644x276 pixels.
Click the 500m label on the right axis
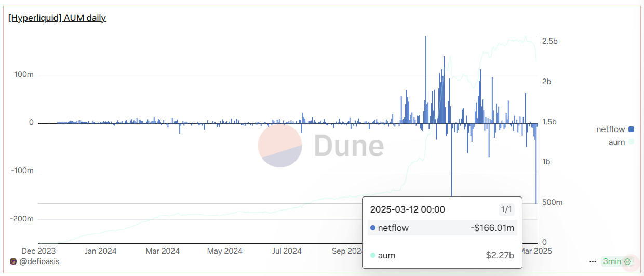(552, 202)
